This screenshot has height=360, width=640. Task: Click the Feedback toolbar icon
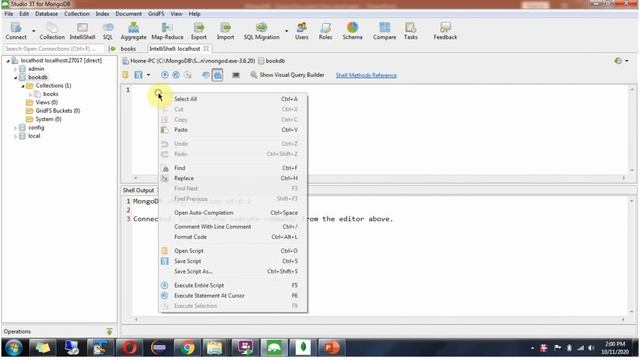445,31
